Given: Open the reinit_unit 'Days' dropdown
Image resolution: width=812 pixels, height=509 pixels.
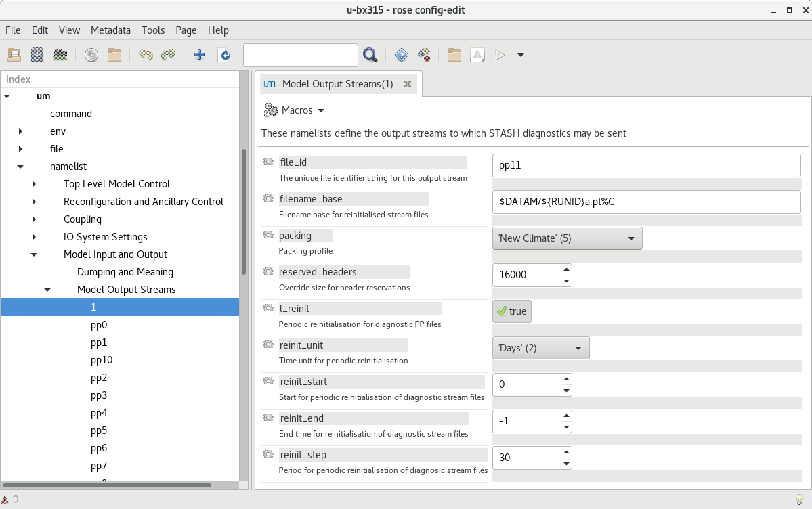Looking at the screenshot, I should click(540, 348).
